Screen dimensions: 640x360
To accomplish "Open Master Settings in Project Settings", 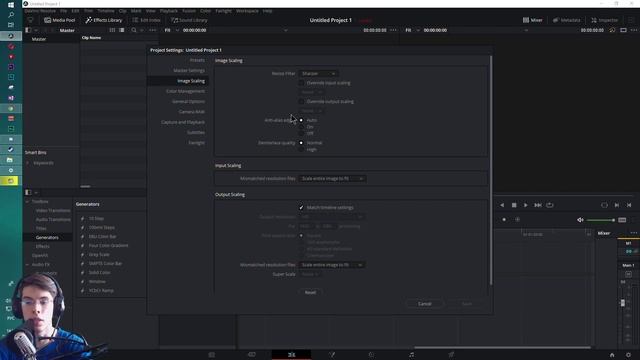I will 189,71.
